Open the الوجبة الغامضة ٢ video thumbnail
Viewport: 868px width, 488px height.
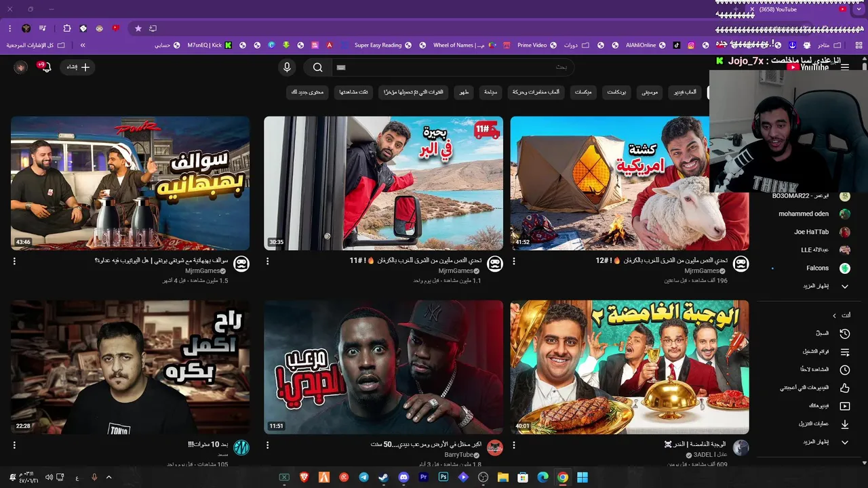pos(629,367)
